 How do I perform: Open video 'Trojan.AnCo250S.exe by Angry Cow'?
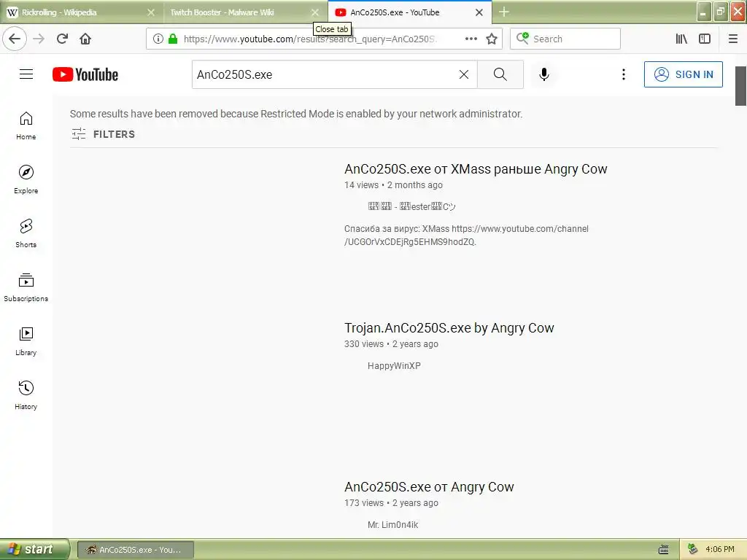point(449,328)
